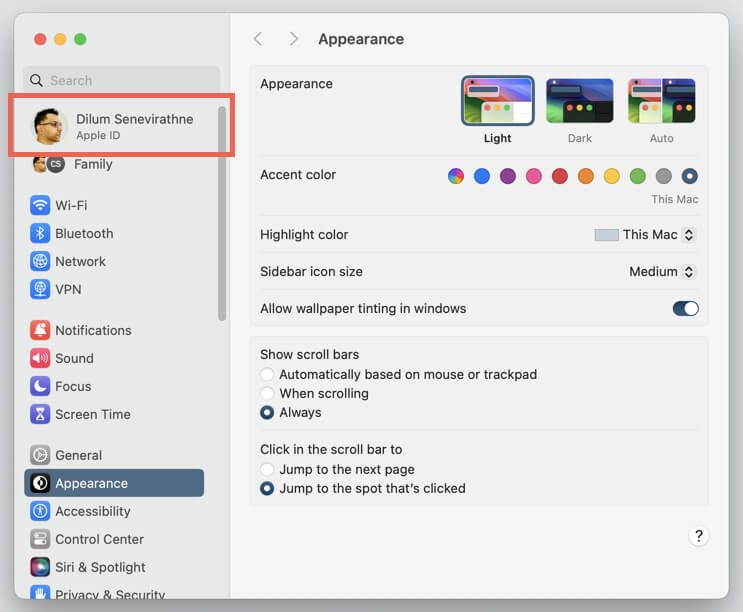The width and height of the screenshot is (743, 612).
Task: Open the Sound label in the sidebar
Action: [x=74, y=358]
